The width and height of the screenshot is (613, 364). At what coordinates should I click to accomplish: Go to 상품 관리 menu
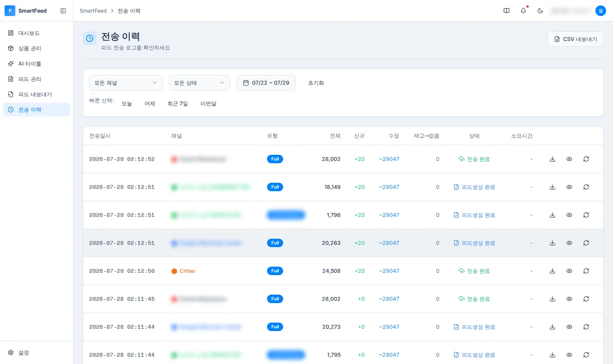pyautogui.click(x=37, y=48)
